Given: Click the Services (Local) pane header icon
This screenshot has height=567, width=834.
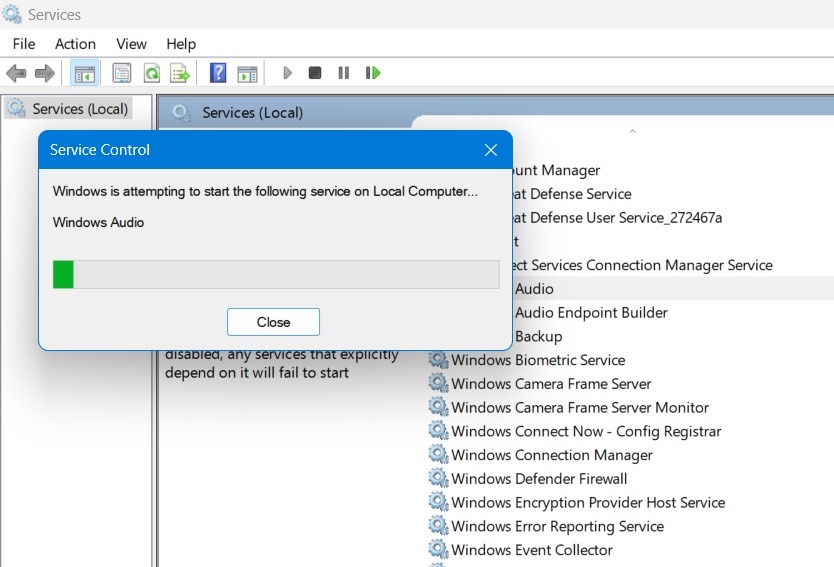Looking at the screenshot, I should point(181,113).
